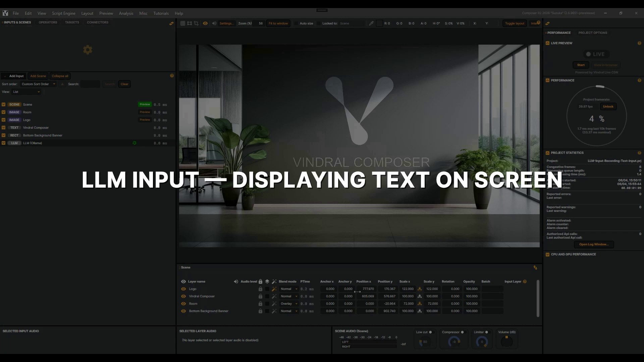Expand the CPU and GPU Performance section
This screenshot has width=644, height=362.
(547, 254)
